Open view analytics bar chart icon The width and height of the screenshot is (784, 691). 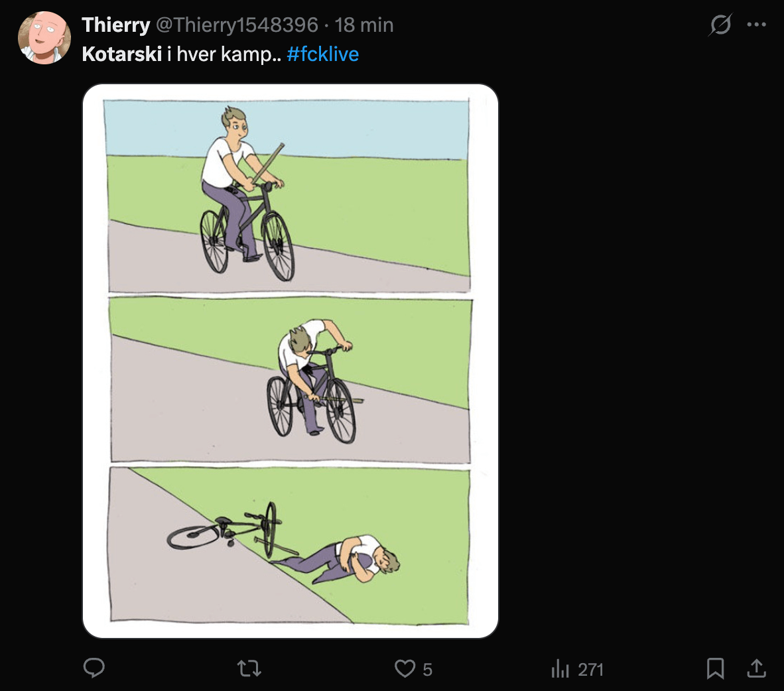pos(560,668)
